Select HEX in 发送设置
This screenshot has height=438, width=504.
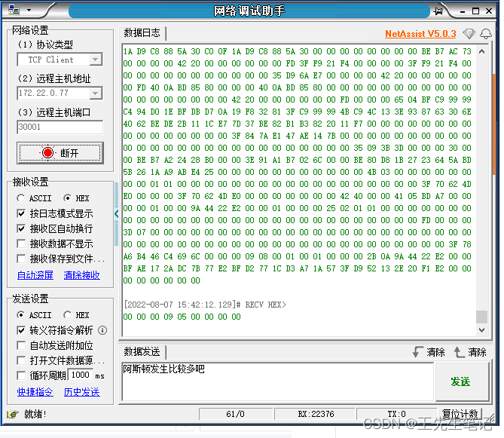click(67, 315)
